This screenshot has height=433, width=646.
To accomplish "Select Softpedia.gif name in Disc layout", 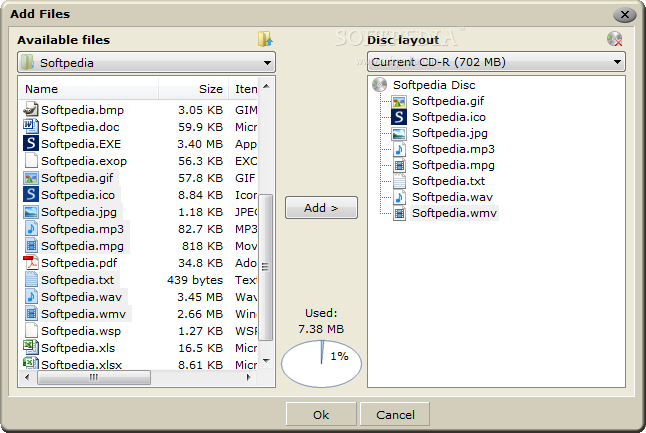I will point(448,101).
